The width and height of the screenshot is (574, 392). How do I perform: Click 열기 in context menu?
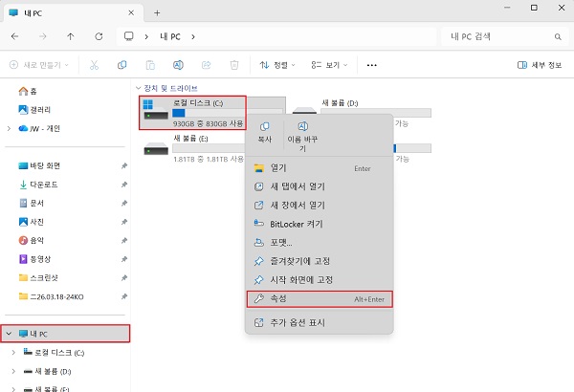point(320,168)
